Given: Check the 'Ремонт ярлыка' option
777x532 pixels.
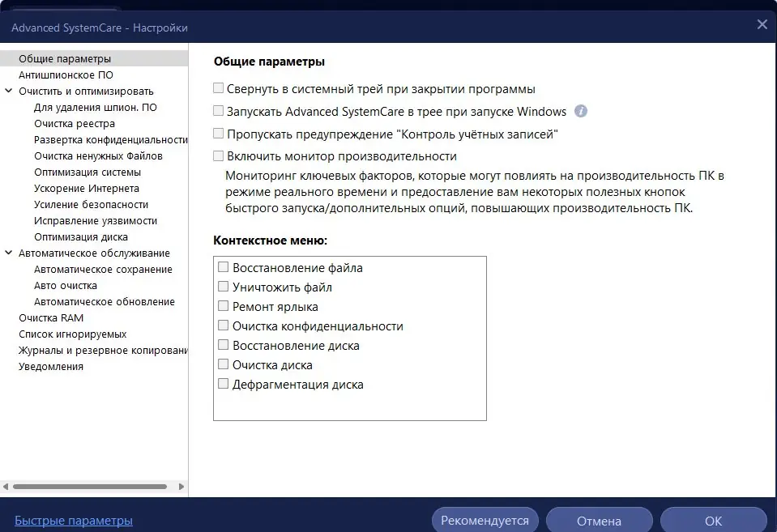Looking at the screenshot, I should click(223, 305).
